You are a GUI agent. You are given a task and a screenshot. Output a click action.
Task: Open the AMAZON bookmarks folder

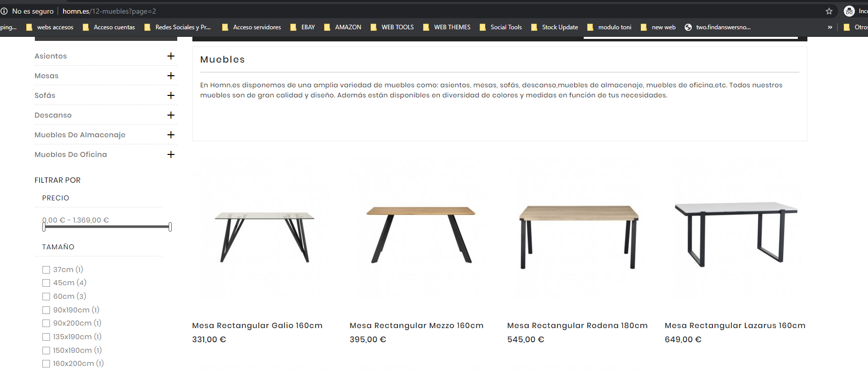(x=343, y=27)
